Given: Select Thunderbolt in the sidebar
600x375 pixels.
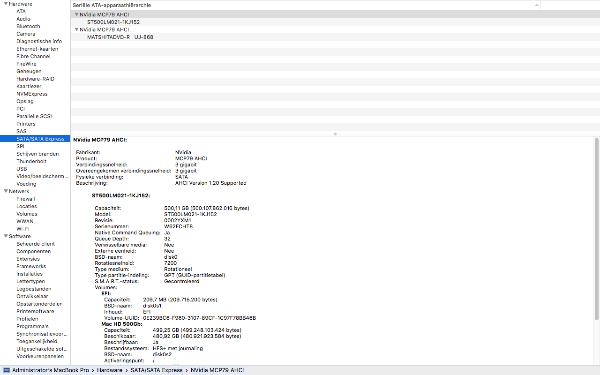Looking at the screenshot, I should pos(31,161).
